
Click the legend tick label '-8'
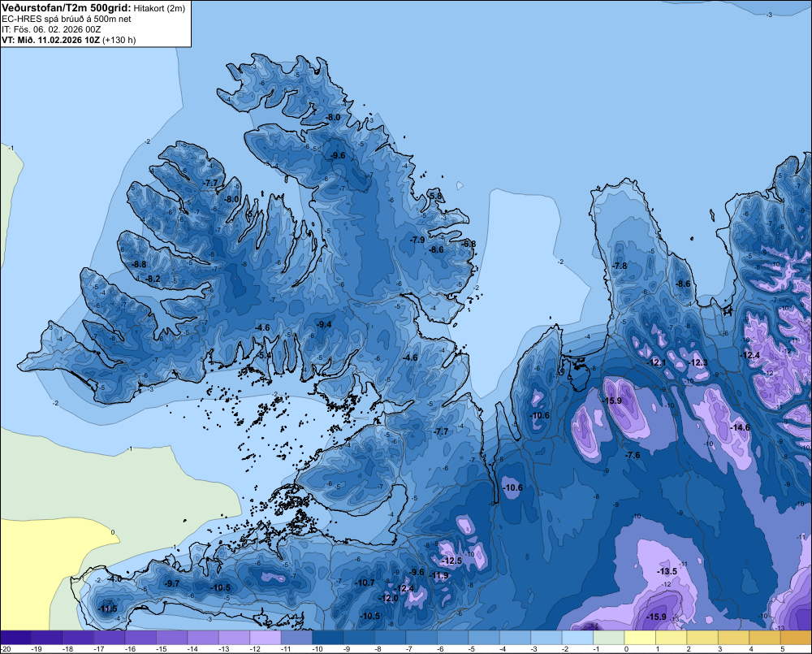378,649
